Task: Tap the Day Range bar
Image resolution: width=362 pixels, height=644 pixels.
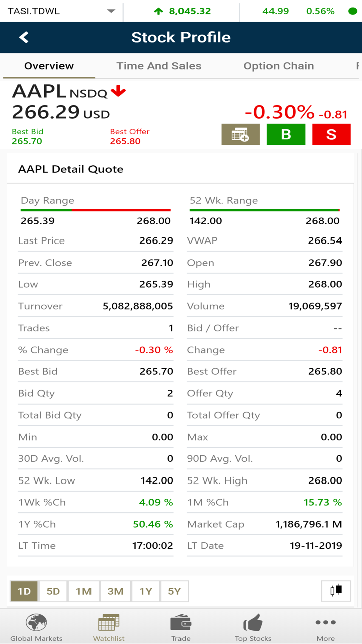Action: point(96,210)
